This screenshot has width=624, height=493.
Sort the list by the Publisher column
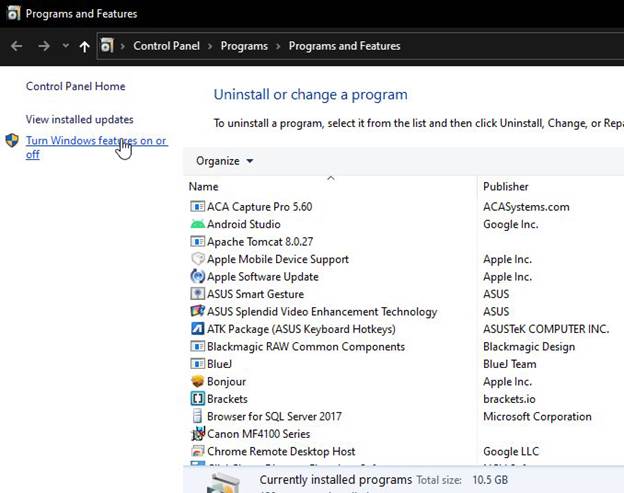[505, 187]
